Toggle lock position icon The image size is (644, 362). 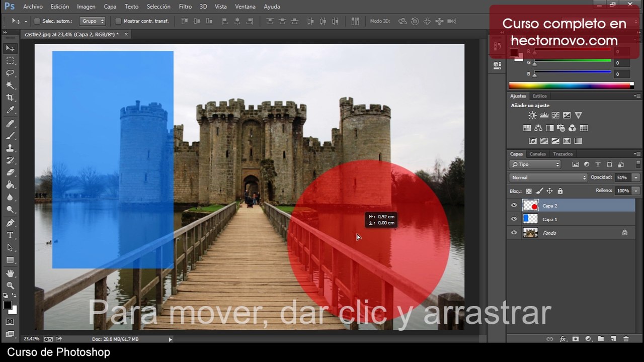pos(549,191)
